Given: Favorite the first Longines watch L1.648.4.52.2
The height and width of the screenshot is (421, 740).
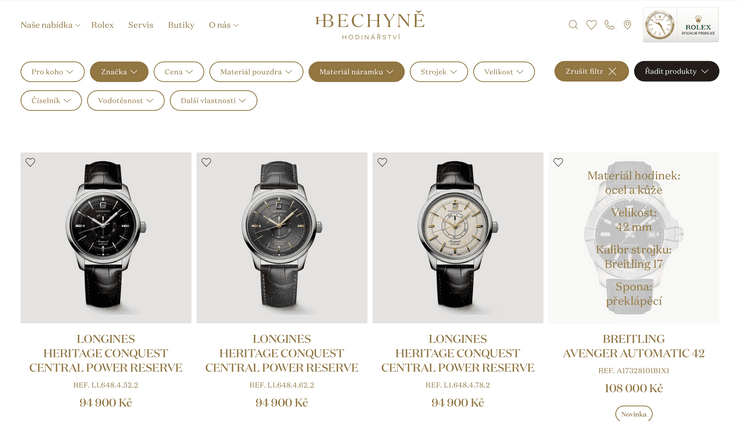Looking at the screenshot, I should click(x=30, y=162).
